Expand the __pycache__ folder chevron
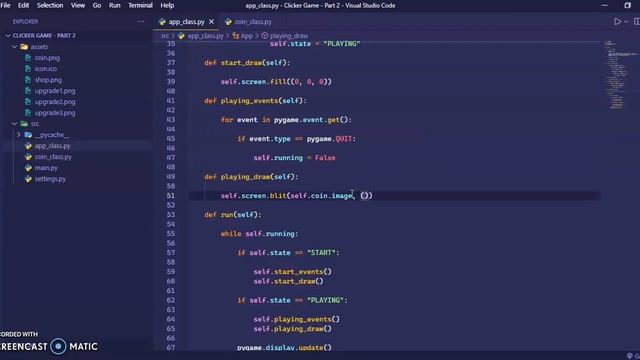This screenshot has height=360, width=640. click(x=18, y=135)
